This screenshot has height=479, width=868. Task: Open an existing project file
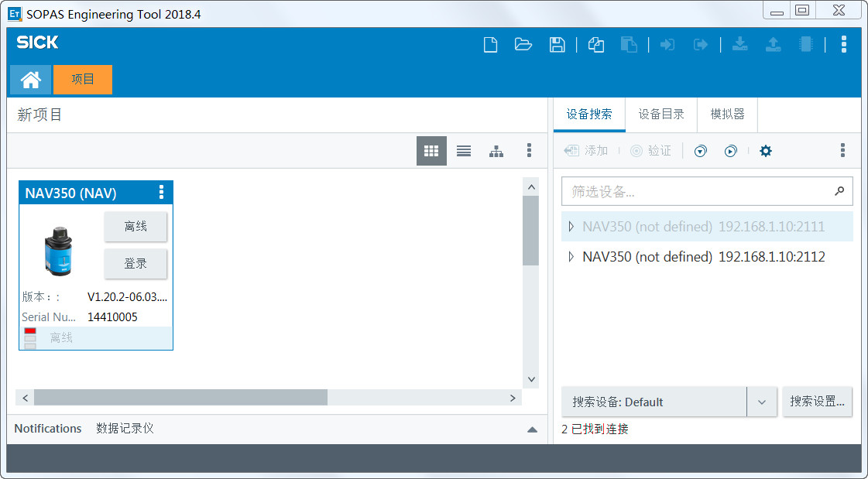523,44
